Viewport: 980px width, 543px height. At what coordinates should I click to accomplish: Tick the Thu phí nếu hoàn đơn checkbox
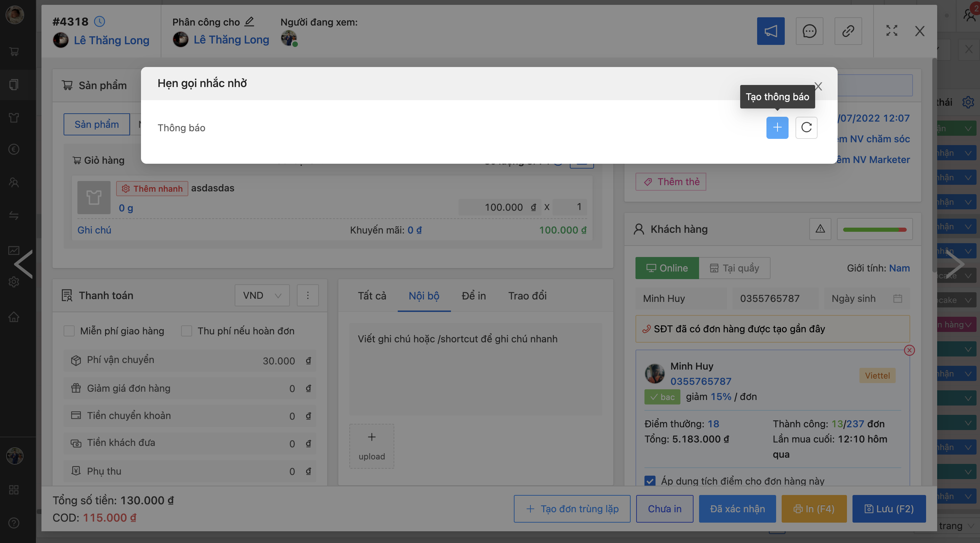[x=186, y=331]
